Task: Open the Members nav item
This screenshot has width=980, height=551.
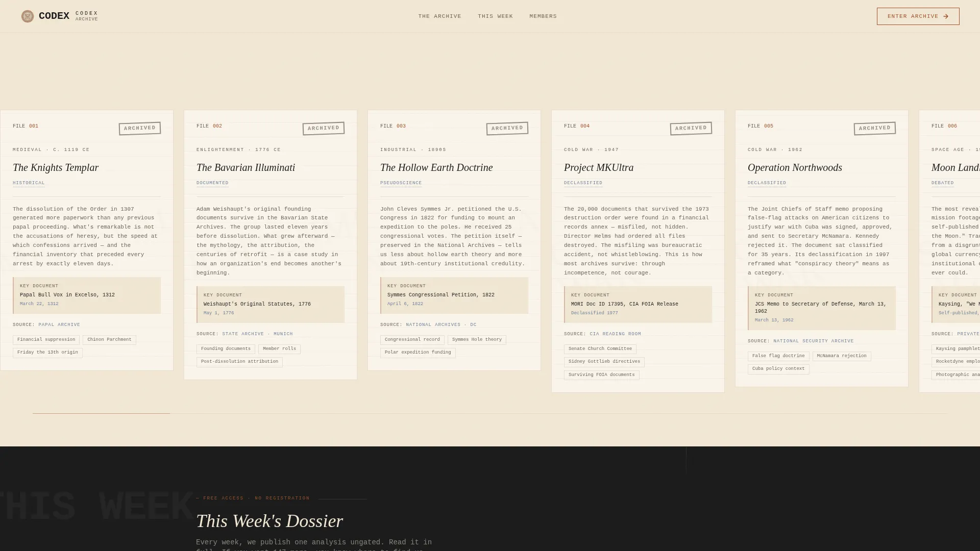Action: pos(543,16)
